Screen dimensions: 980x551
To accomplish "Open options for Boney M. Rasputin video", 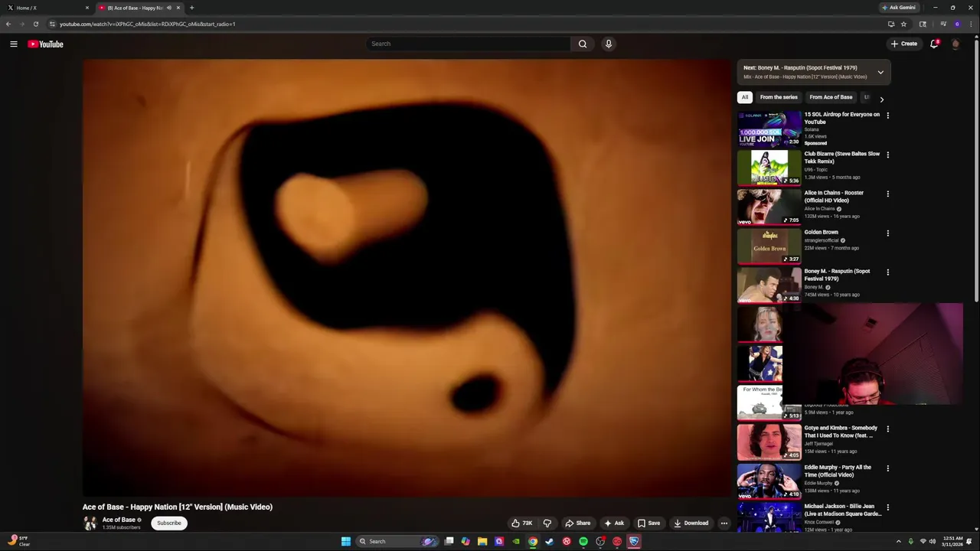I will click(x=888, y=272).
